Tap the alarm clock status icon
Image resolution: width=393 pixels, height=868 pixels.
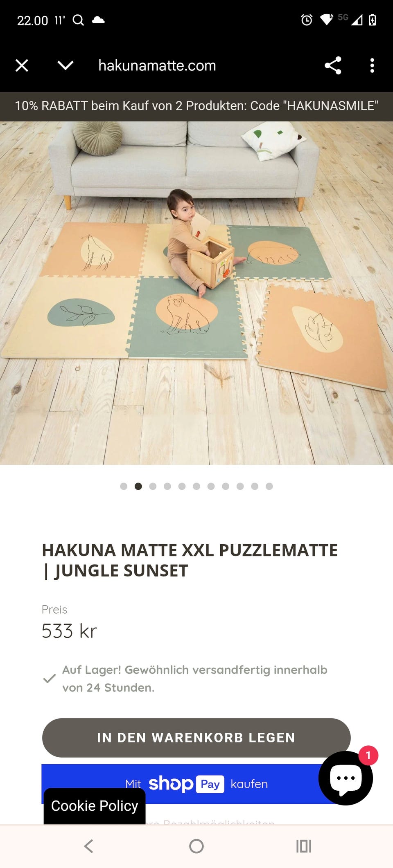click(x=307, y=20)
